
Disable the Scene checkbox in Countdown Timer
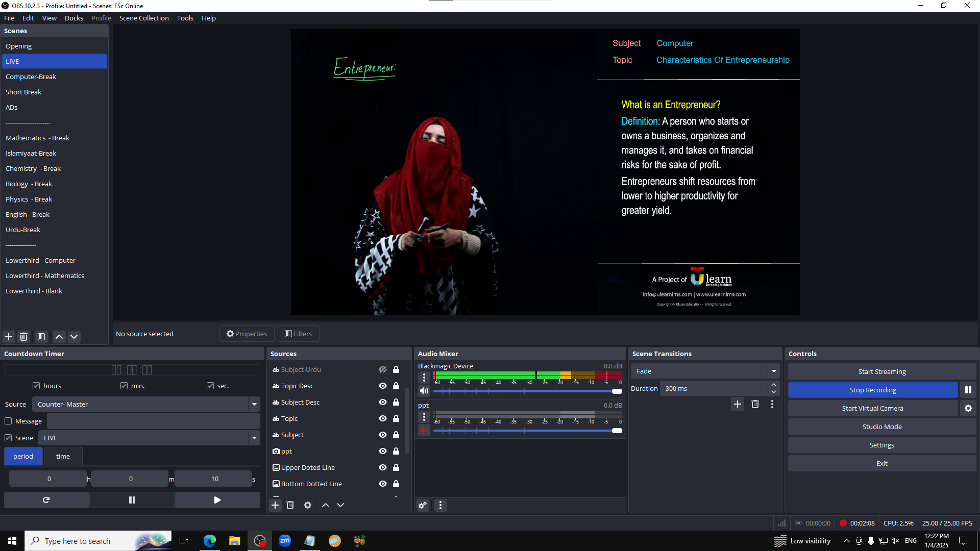tap(8, 438)
